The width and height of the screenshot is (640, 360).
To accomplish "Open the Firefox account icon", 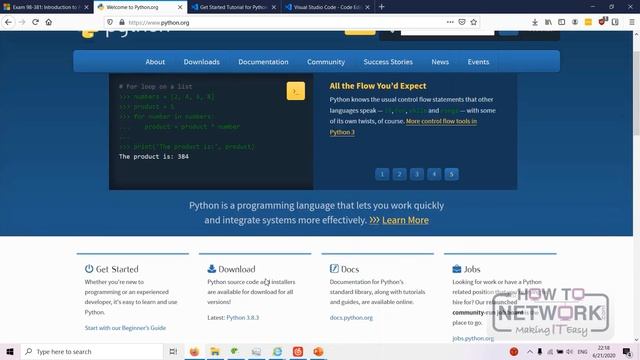I will coord(575,22).
